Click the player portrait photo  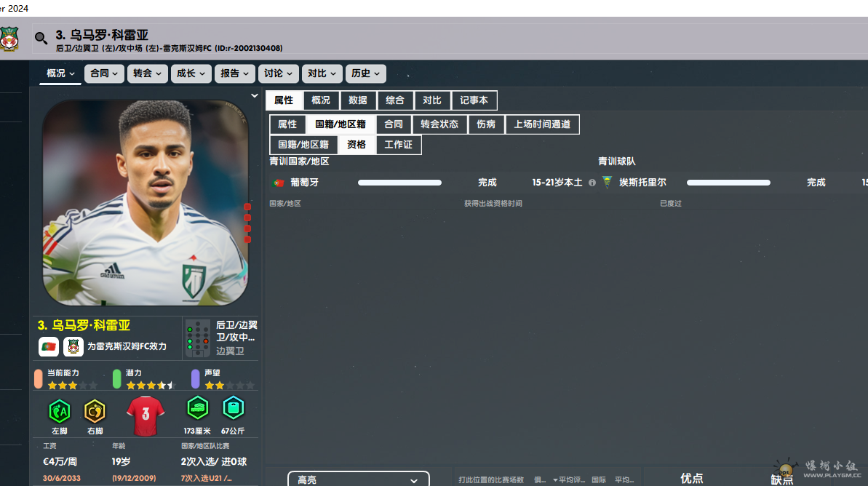coord(146,202)
